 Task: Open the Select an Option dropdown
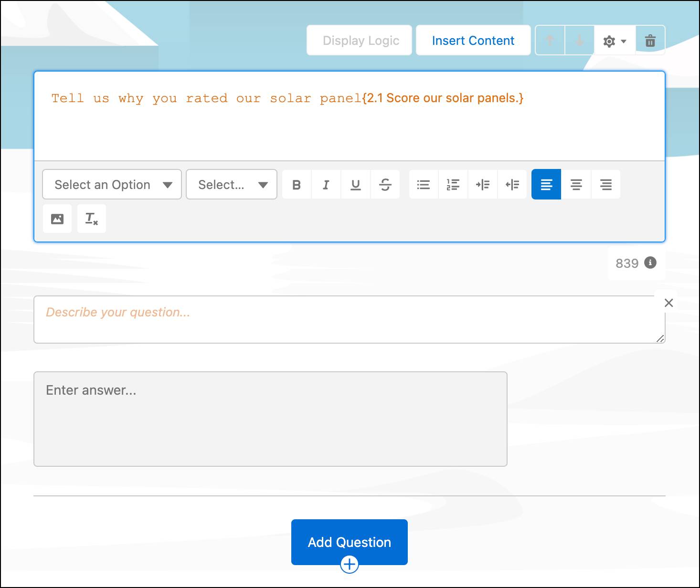(x=112, y=184)
